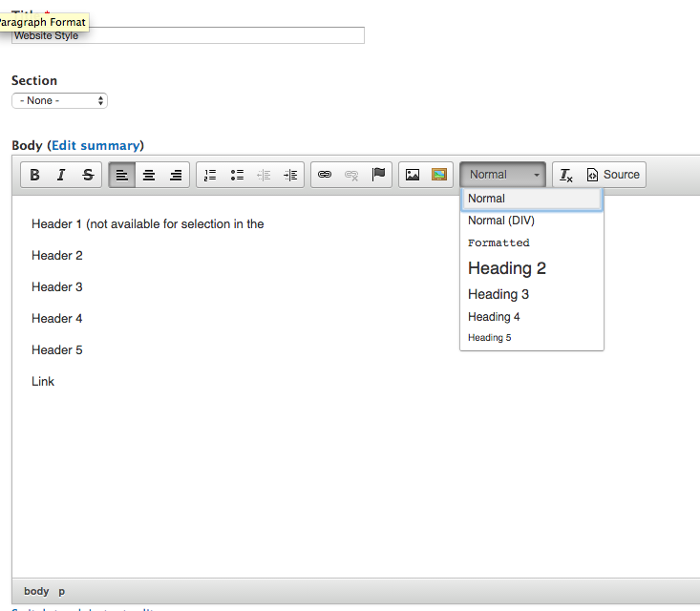Toggle Italic formatting
700x611 pixels.
pyautogui.click(x=61, y=175)
